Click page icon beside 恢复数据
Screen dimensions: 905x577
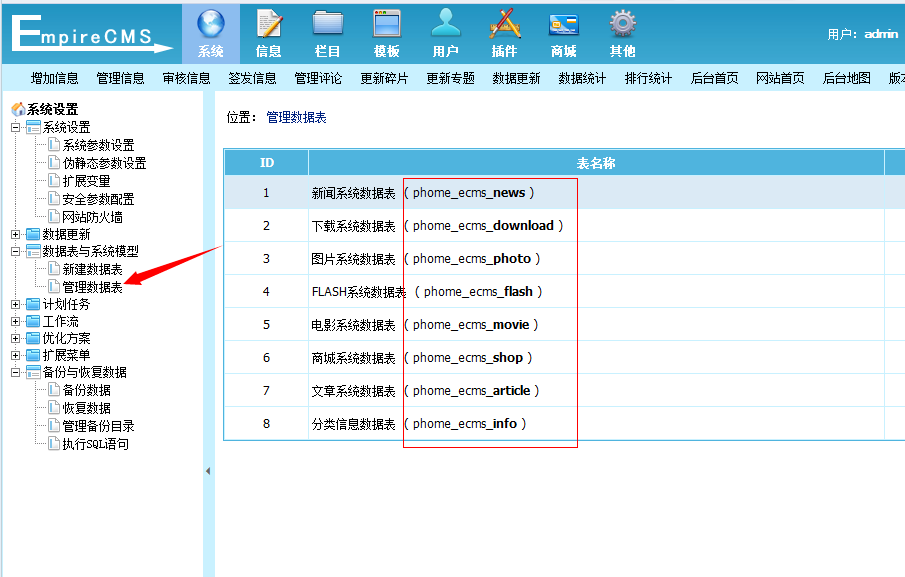coord(54,407)
